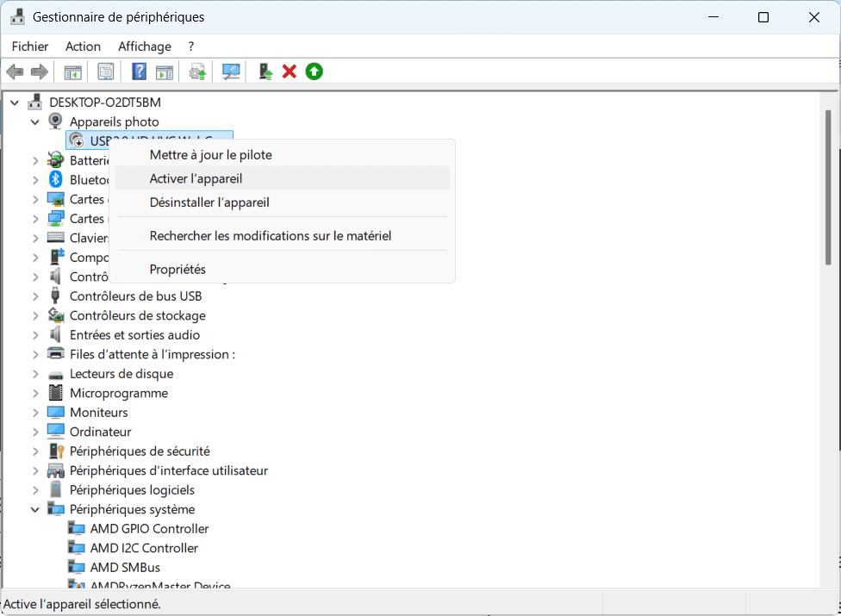This screenshot has height=616, width=841.
Task: Click the enable device toolbar icon
Action: (265, 72)
